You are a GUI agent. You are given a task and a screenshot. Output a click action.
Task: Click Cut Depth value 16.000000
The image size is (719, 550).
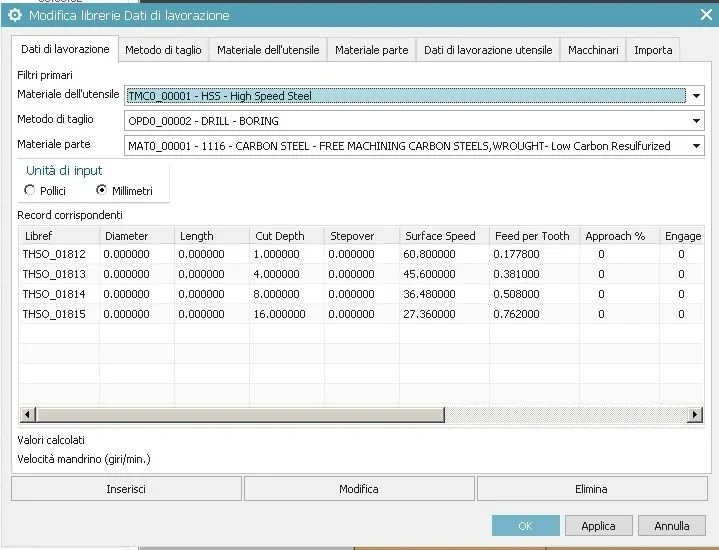pyautogui.click(x=279, y=314)
